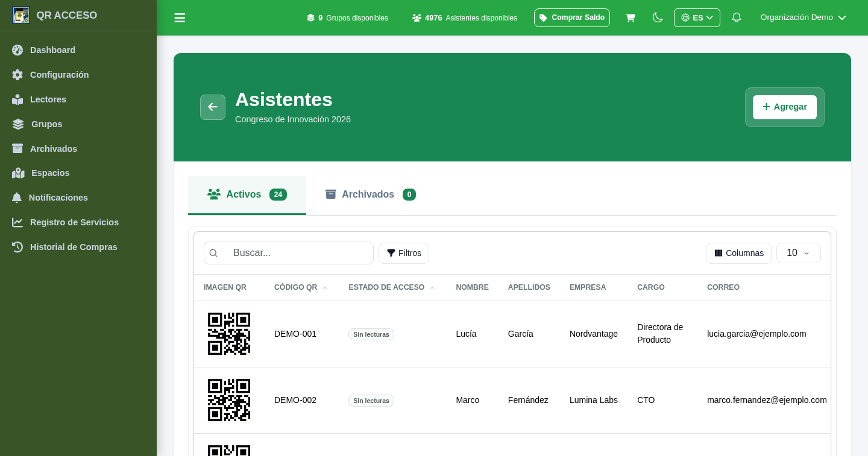This screenshot has height=456, width=868.
Task: Sort by the CÓDIGO QR column
Action: tap(301, 287)
